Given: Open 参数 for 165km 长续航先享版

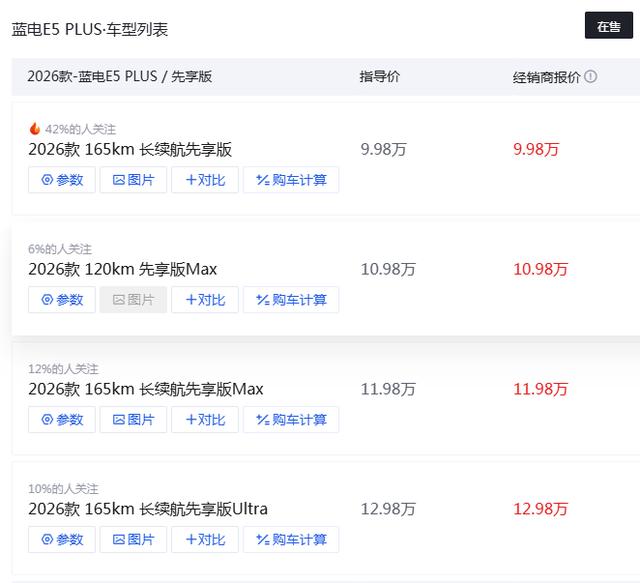Looking at the screenshot, I should point(62,180).
